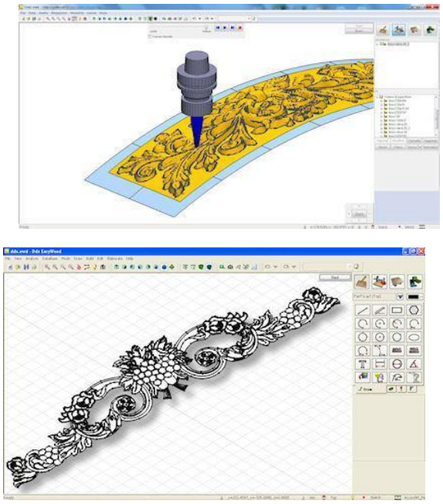Select the Rectangle drawing tool

pyautogui.click(x=397, y=310)
